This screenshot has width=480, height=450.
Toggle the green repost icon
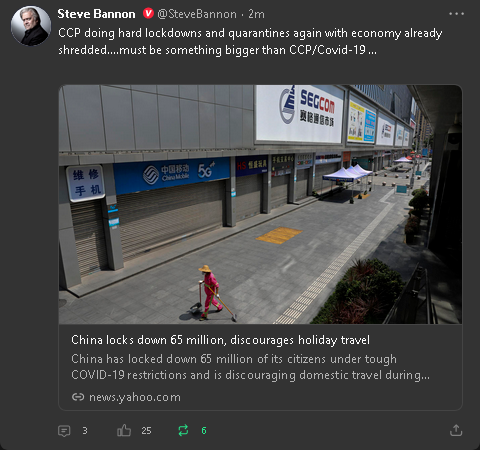tap(183, 430)
